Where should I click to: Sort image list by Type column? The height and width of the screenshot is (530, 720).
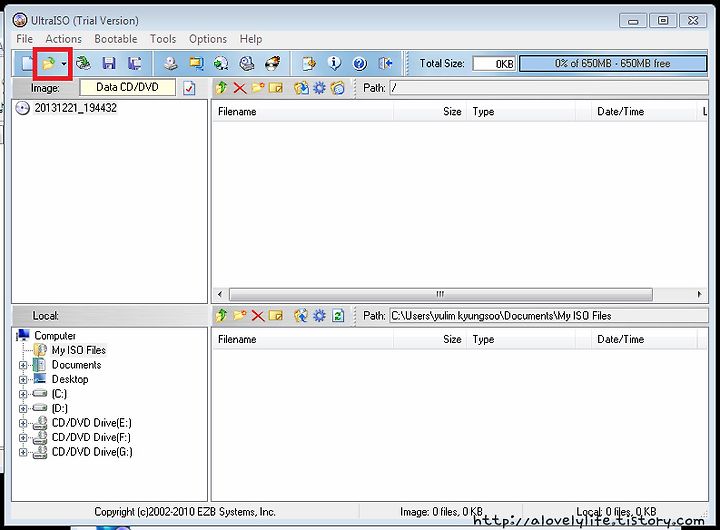tap(521, 112)
